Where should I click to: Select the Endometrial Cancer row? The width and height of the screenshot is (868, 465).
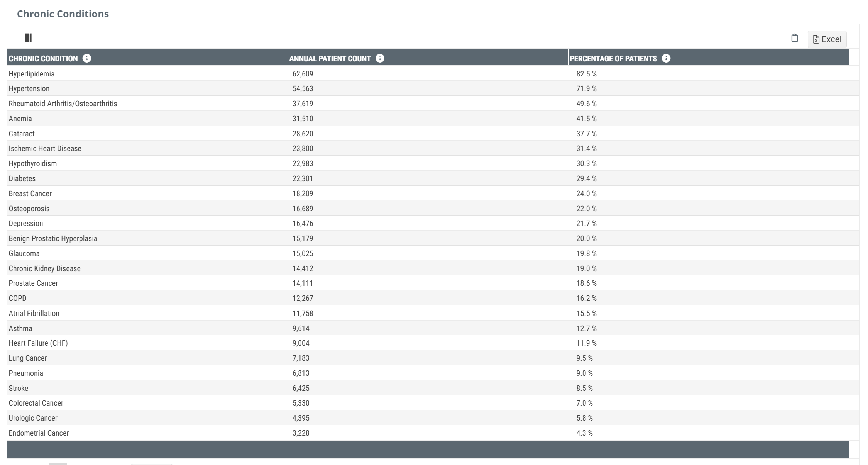click(x=39, y=433)
